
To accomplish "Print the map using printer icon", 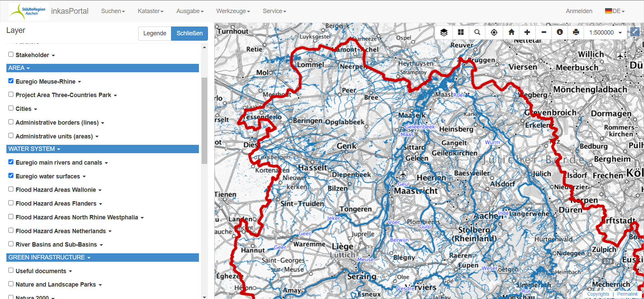I will (x=576, y=32).
